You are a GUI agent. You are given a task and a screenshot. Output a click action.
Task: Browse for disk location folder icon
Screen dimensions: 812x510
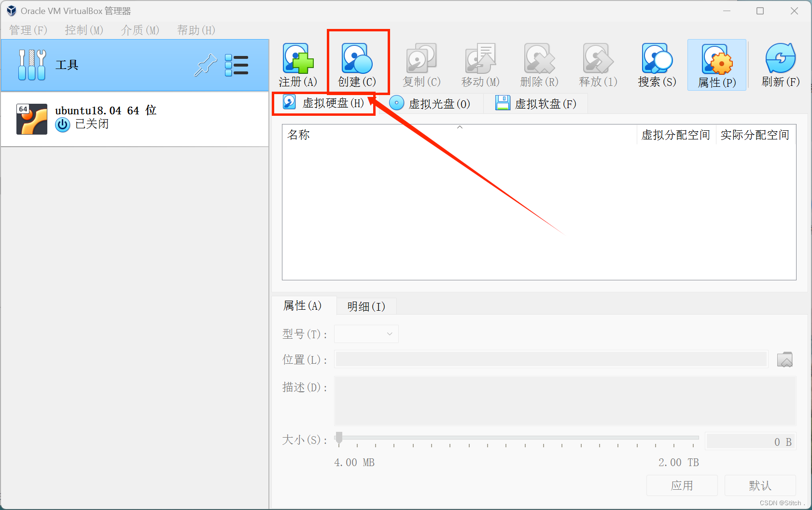pos(785,359)
